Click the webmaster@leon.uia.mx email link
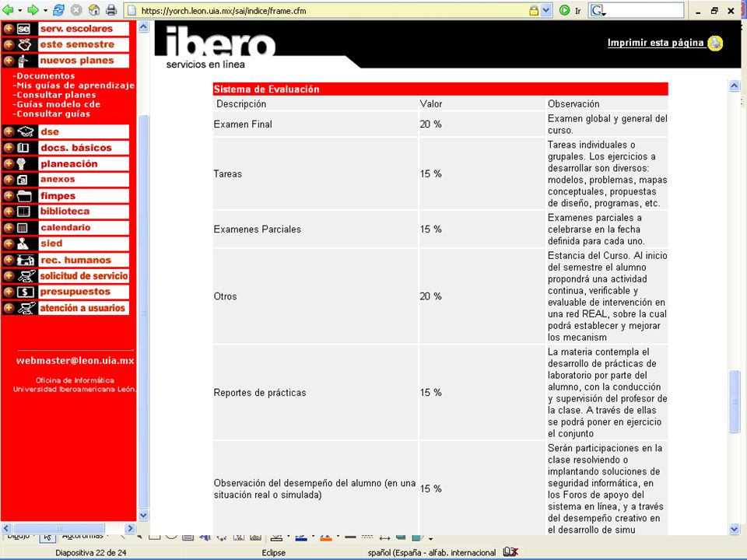Viewport: 747px width, 560px height. click(75, 360)
